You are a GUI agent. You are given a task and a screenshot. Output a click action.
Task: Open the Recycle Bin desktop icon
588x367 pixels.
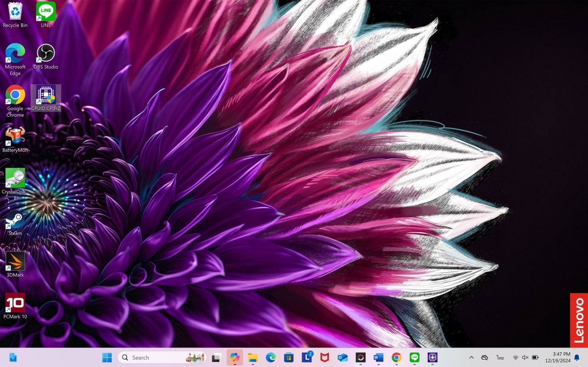[x=15, y=15]
